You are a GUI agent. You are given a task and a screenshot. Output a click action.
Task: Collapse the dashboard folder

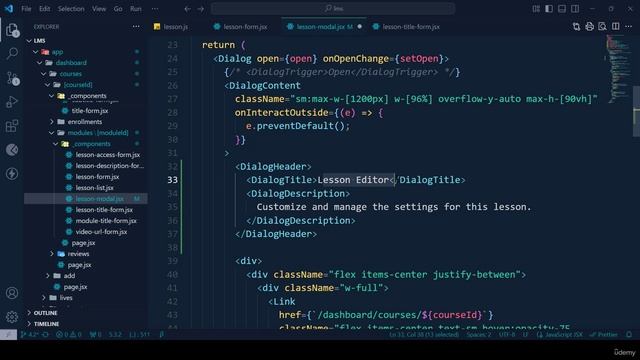(40, 63)
